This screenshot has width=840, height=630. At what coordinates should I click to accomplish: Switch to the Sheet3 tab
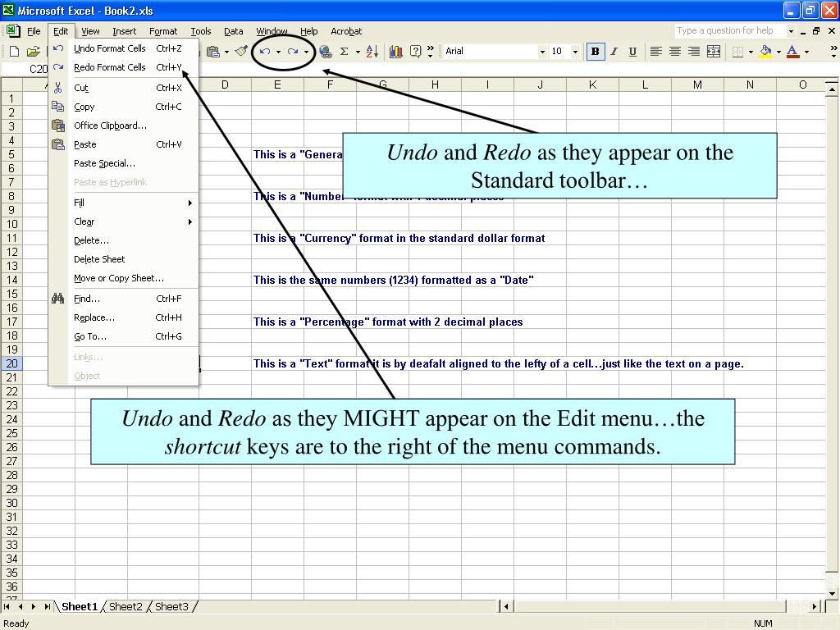(x=171, y=606)
